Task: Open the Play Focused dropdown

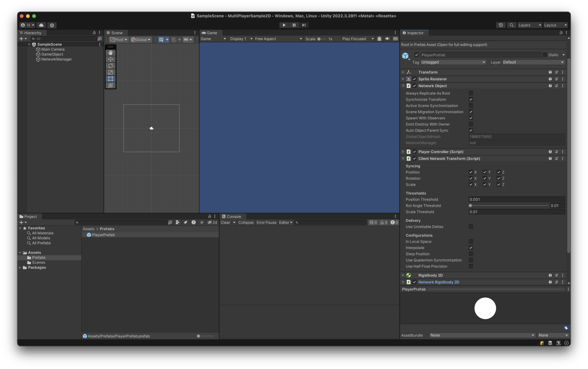Action: pyautogui.click(x=358, y=39)
